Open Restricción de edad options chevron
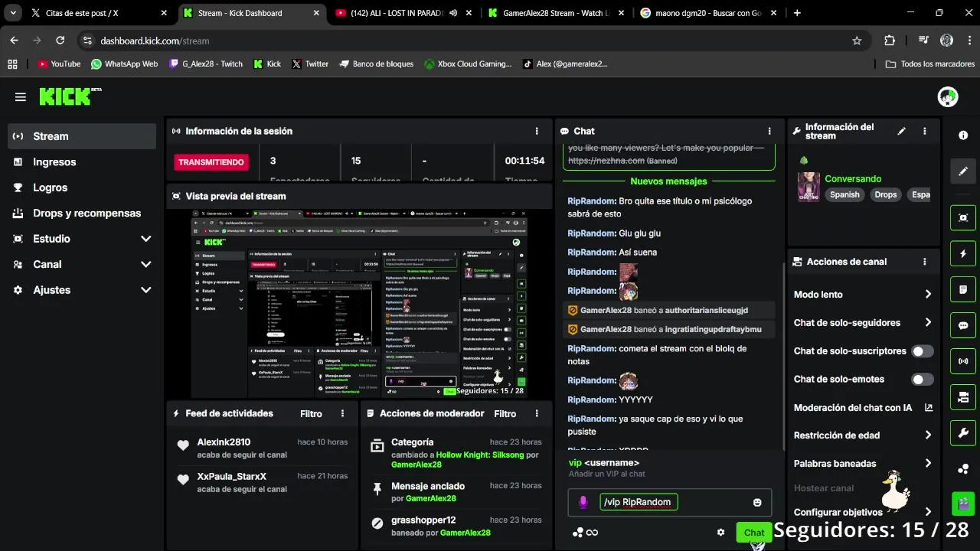This screenshot has width=980, height=551. pyautogui.click(x=928, y=435)
